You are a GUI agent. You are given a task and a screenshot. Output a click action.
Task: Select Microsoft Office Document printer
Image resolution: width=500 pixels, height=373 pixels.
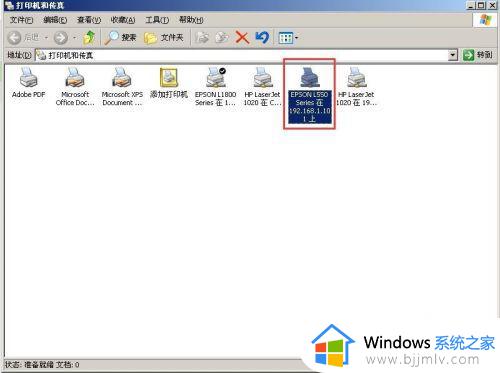tap(75, 86)
